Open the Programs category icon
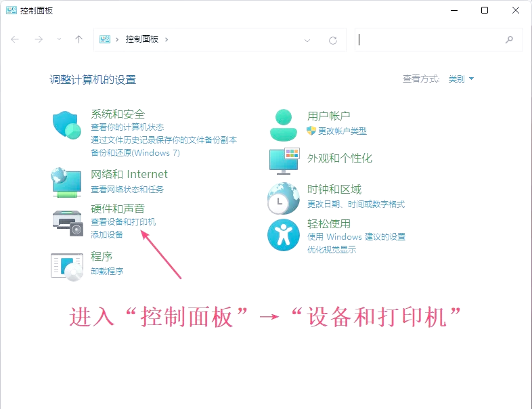 pos(67,267)
